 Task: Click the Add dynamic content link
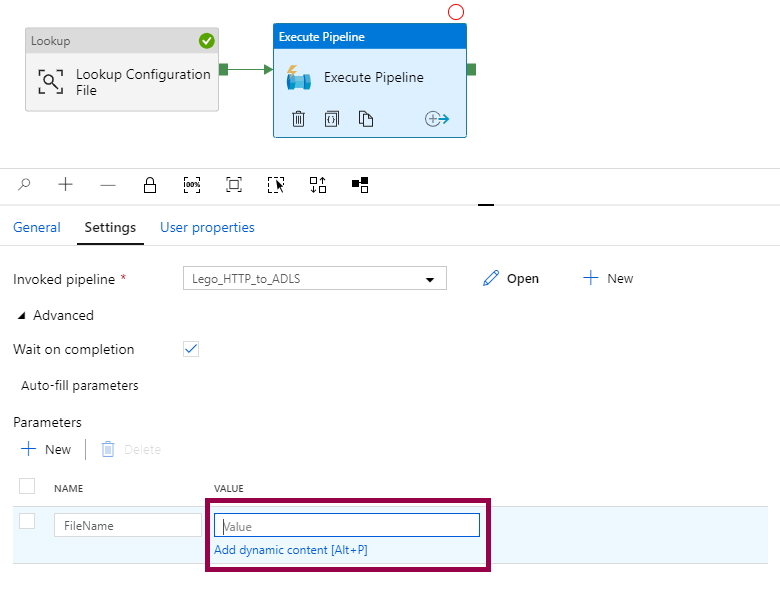(291, 550)
